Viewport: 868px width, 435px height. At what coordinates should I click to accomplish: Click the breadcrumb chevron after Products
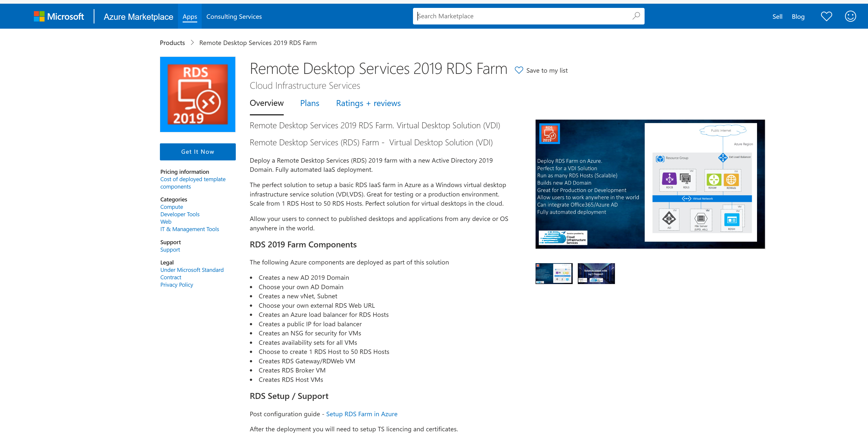click(x=192, y=43)
